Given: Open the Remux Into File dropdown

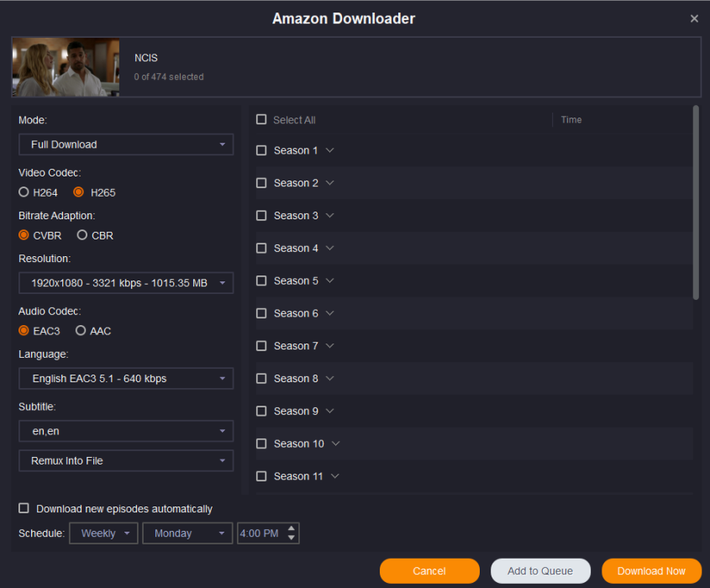Looking at the screenshot, I should click(126, 461).
